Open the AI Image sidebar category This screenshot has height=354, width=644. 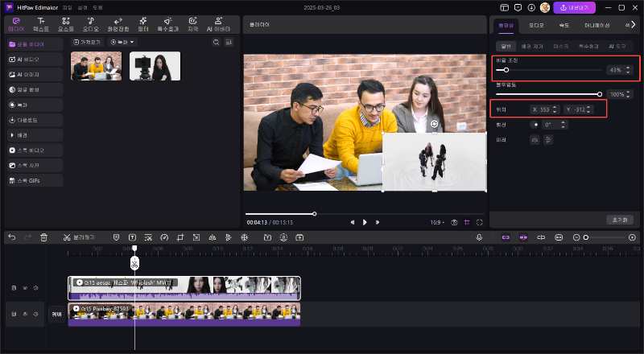coord(35,74)
